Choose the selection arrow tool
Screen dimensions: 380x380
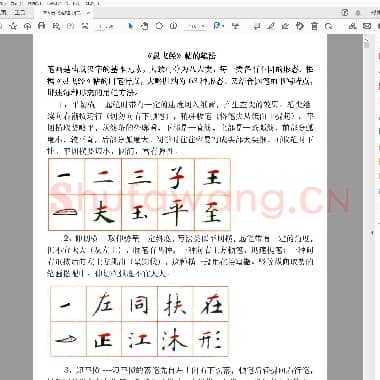tap(130, 26)
